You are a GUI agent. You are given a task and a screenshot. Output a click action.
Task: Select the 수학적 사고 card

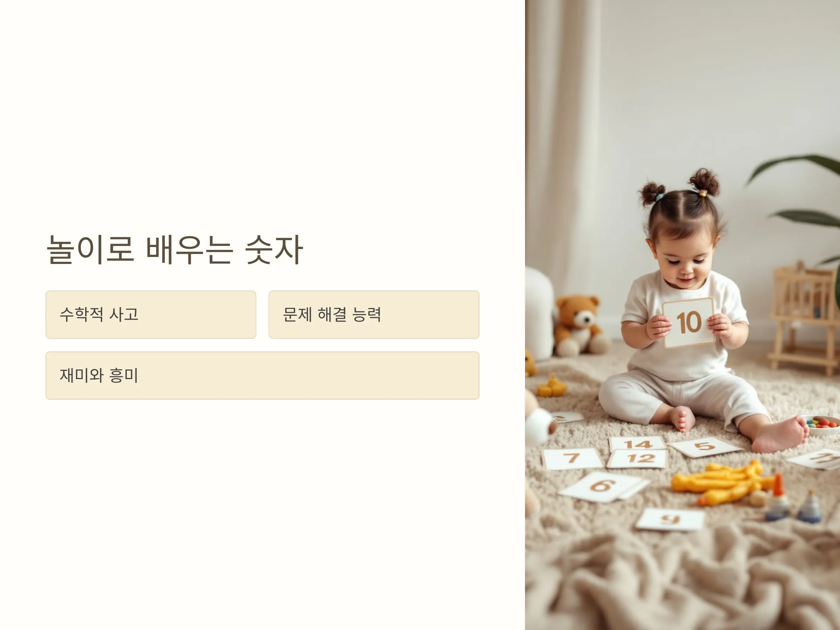click(x=151, y=314)
